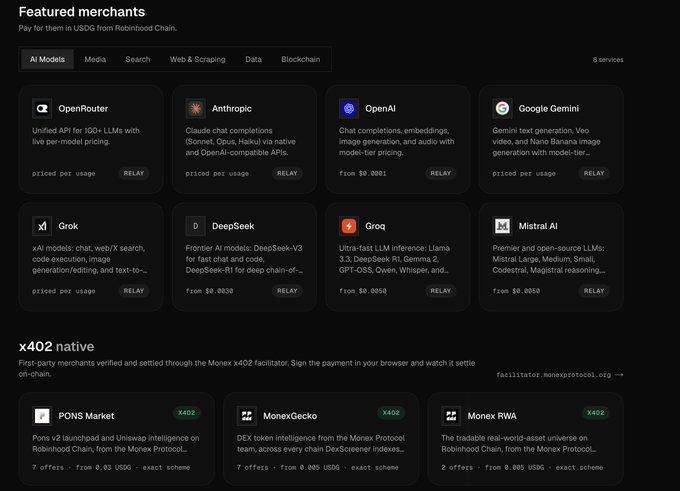
Task: Switch to the Media tab
Action: point(95,59)
